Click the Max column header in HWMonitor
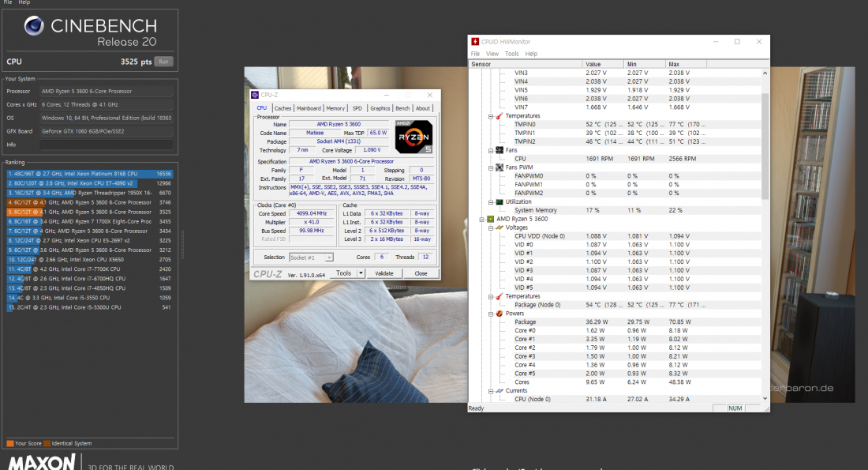The height and width of the screenshot is (470, 868). (x=674, y=64)
